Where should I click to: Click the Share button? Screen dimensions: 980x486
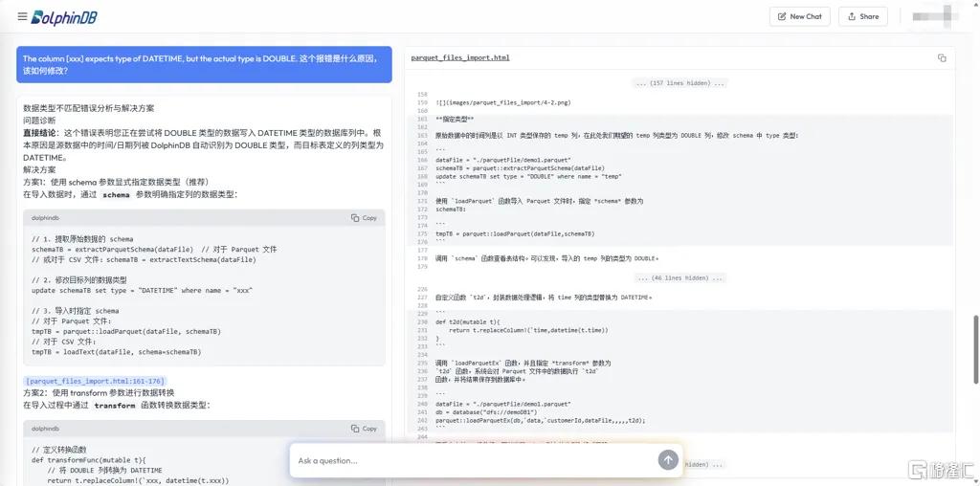862,17
